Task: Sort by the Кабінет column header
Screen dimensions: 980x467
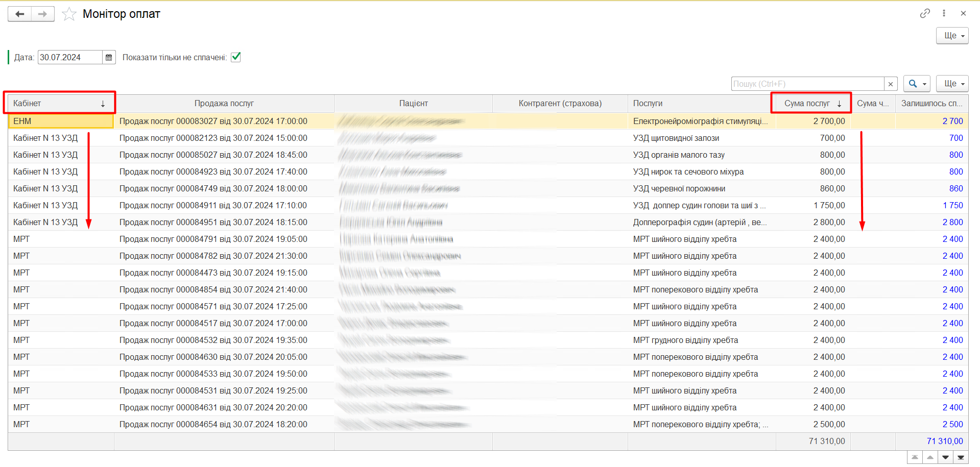Action: point(59,103)
